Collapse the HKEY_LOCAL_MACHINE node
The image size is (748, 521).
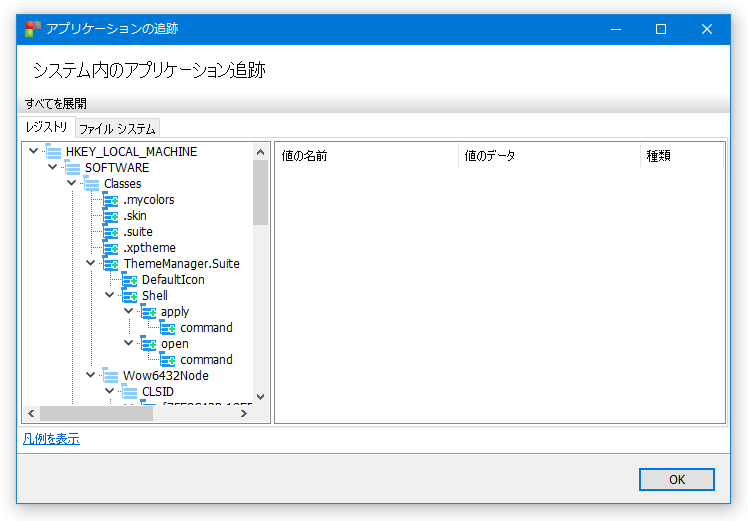pos(33,151)
